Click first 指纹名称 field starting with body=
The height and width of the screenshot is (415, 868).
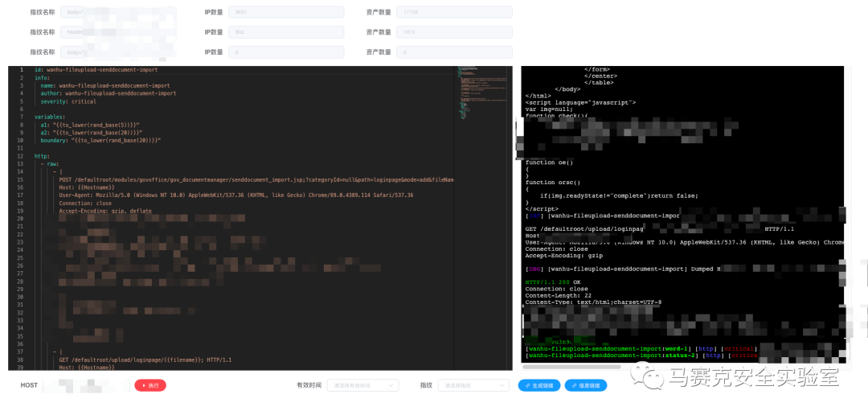coord(118,11)
